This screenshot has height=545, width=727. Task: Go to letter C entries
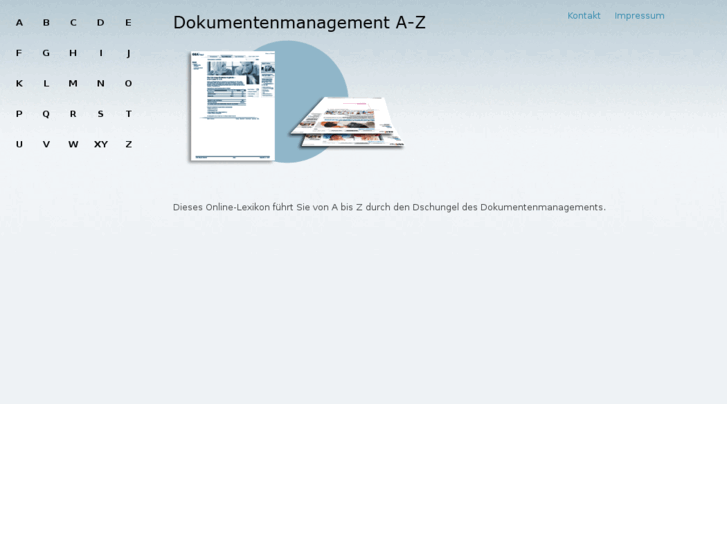[x=73, y=23]
